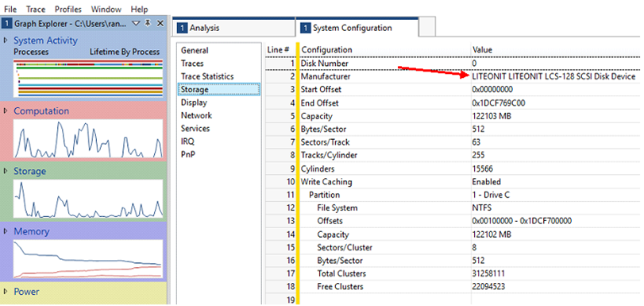644x306 pixels.
Task: Select the Partition row
Action: pyautogui.click(x=453, y=195)
